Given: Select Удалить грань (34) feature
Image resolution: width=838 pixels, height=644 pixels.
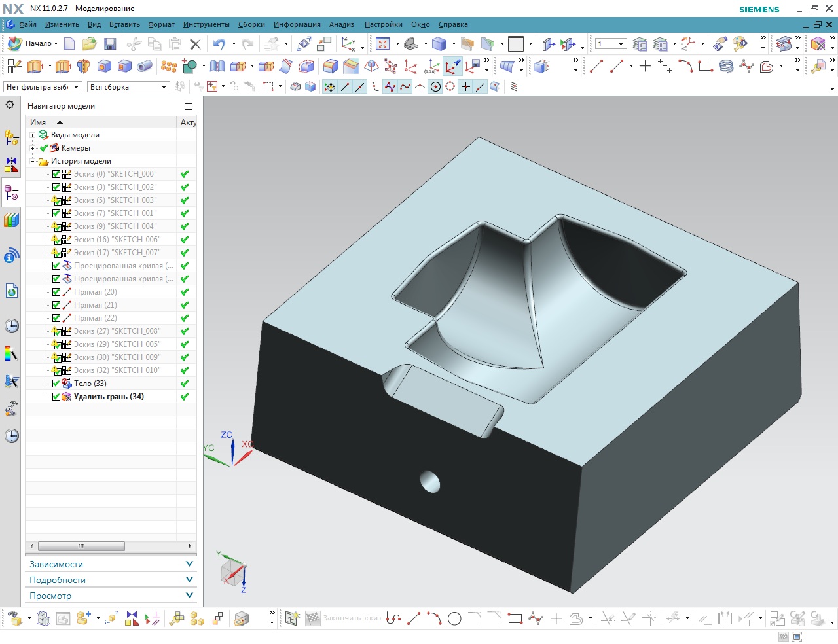Looking at the screenshot, I should (109, 397).
